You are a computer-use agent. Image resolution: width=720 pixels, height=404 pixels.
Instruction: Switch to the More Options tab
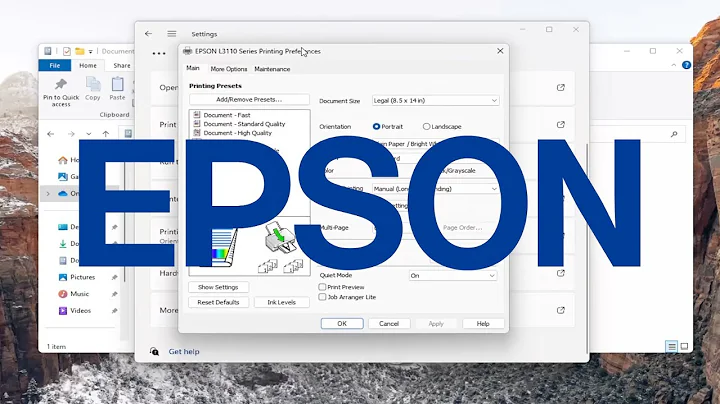tap(229, 69)
